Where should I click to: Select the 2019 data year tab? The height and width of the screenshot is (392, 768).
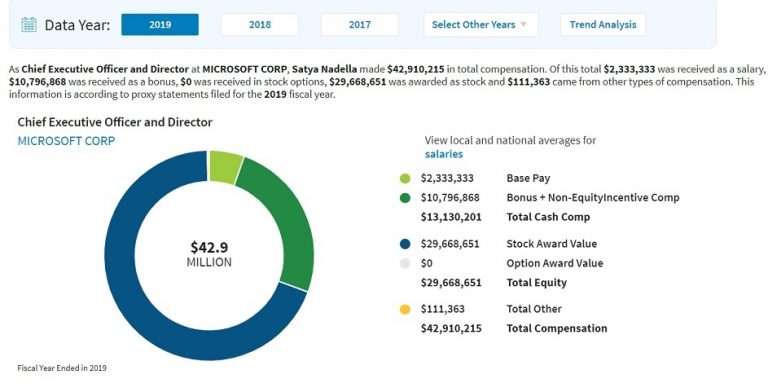point(160,24)
